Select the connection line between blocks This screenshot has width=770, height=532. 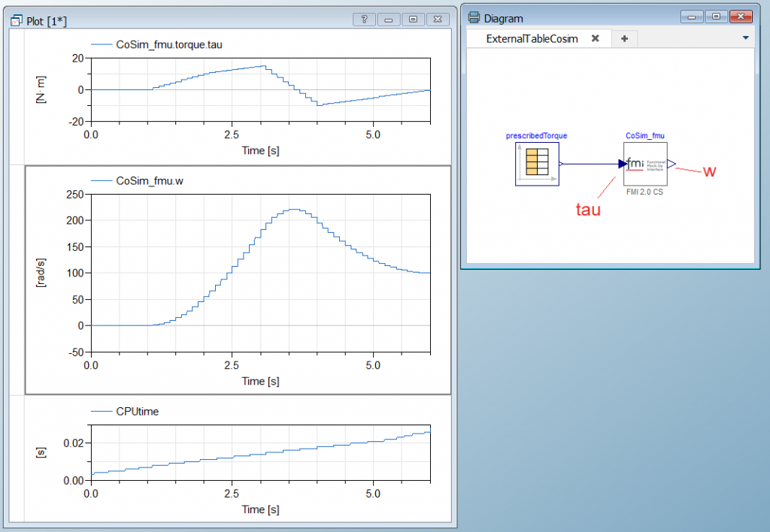click(591, 164)
